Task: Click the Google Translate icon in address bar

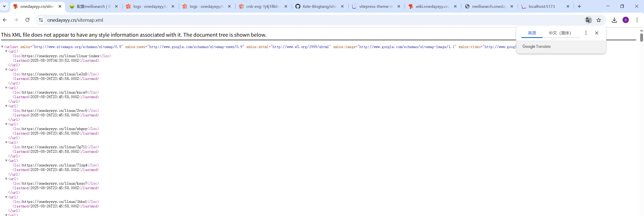Action: pyautogui.click(x=588, y=20)
